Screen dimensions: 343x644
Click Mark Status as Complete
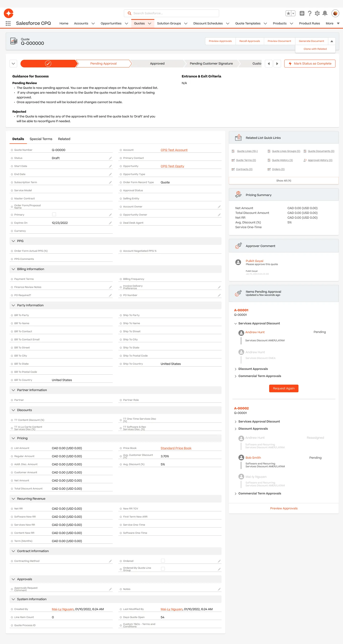[x=310, y=64]
